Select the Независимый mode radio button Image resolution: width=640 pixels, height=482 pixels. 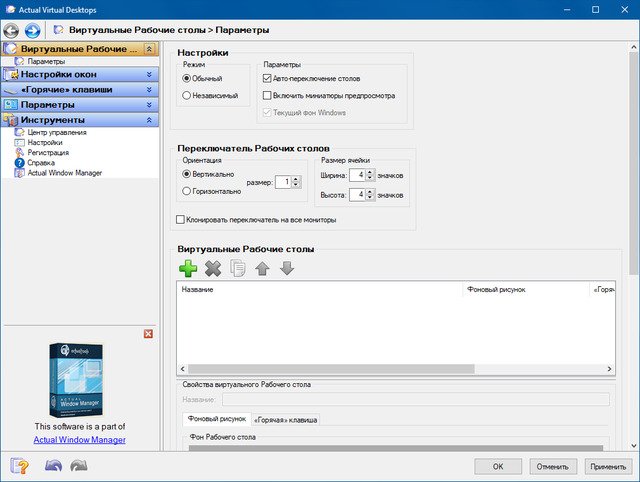187,96
